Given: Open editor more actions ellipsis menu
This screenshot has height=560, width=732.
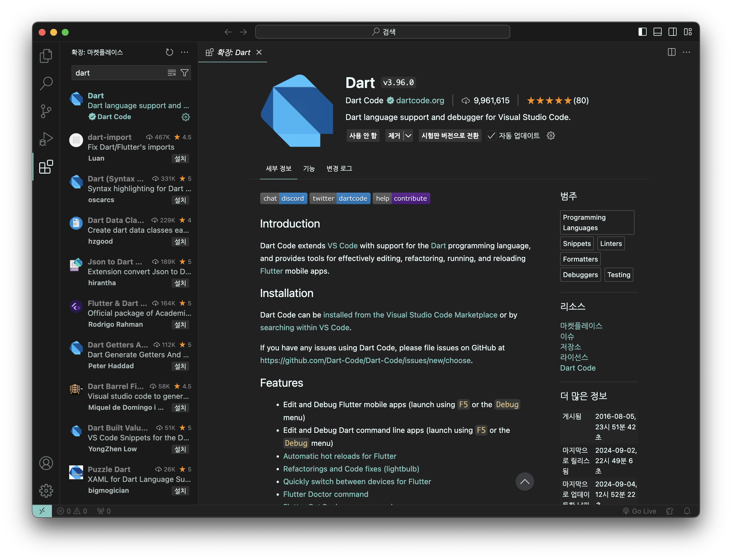Looking at the screenshot, I should pyautogui.click(x=686, y=52).
